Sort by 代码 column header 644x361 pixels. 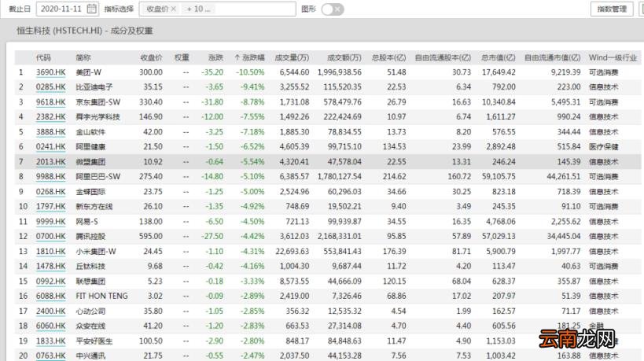(x=43, y=57)
